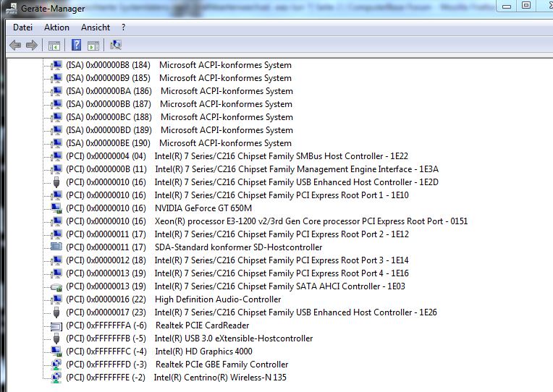Select (ISA) 0x000000BB (187) ACPI entry

pyautogui.click(x=179, y=104)
